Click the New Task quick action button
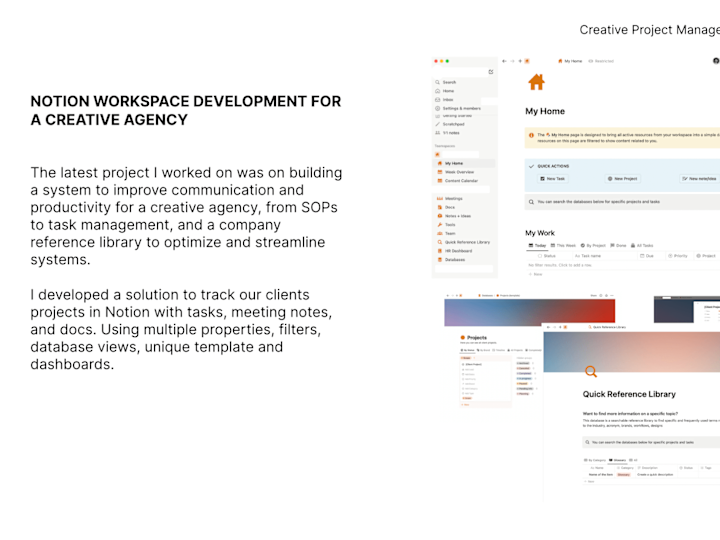The height and width of the screenshot is (540, 720). (x=552, y=179)
